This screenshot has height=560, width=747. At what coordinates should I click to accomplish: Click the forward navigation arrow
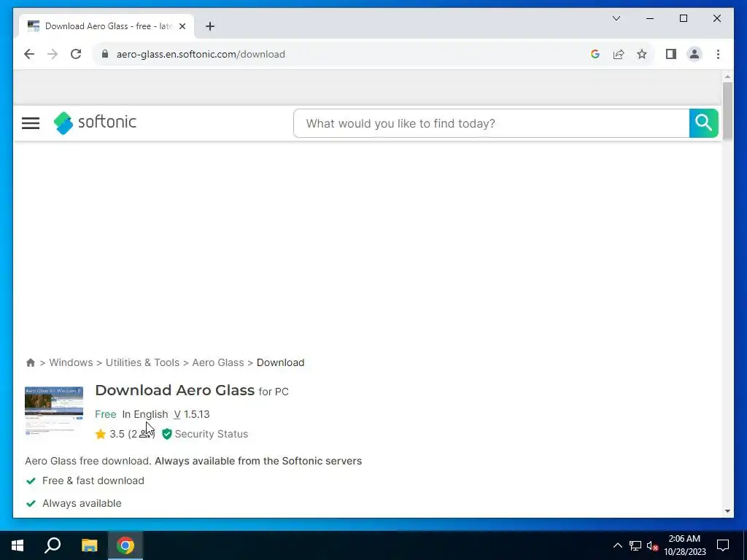pos(53,54)
